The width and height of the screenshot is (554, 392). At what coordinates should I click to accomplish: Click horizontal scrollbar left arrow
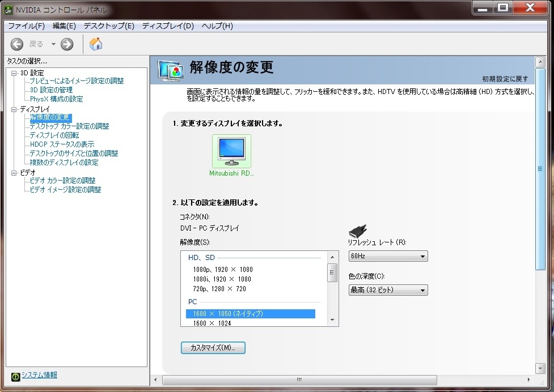[156, 380]
